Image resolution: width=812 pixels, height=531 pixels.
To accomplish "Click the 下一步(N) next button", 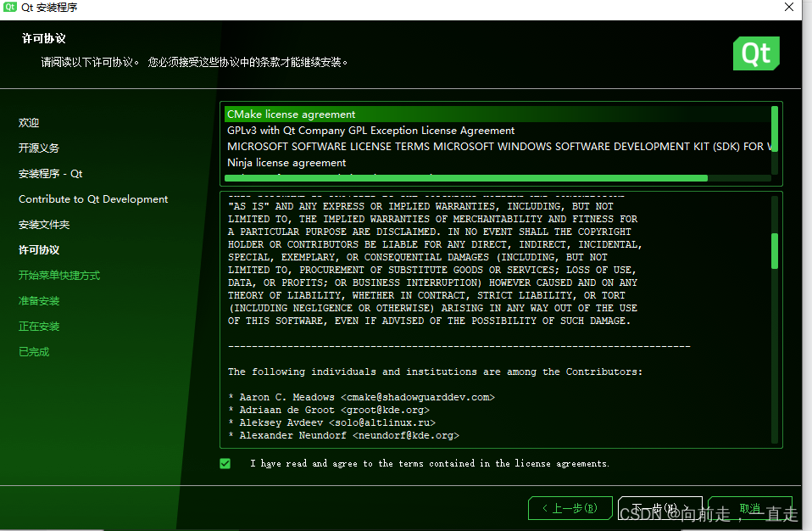I will 660,508.
